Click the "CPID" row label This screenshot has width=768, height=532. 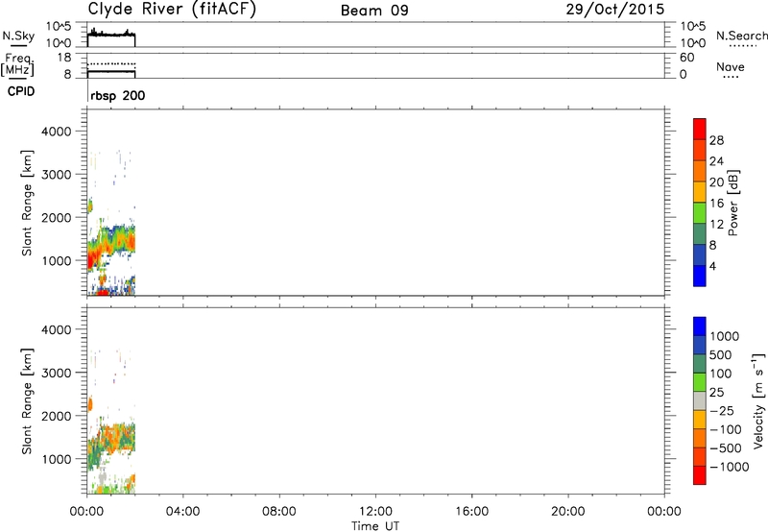tap(21, 91)
